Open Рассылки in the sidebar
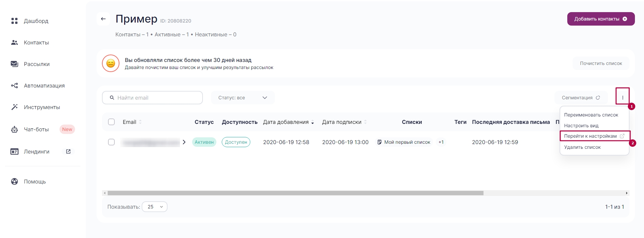 tap(37, 64)
